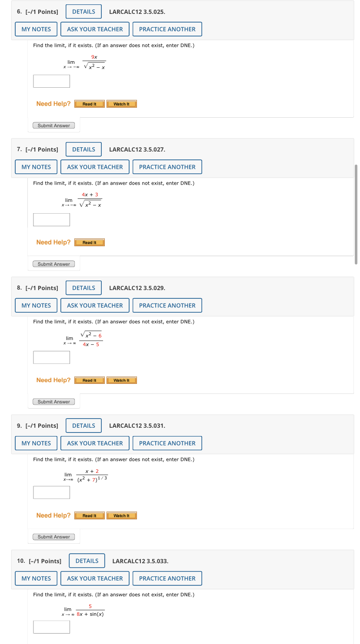Open DETAILS for LARCALC12 3.5.025
Viewport: 360px width, 644px height.
83,11
